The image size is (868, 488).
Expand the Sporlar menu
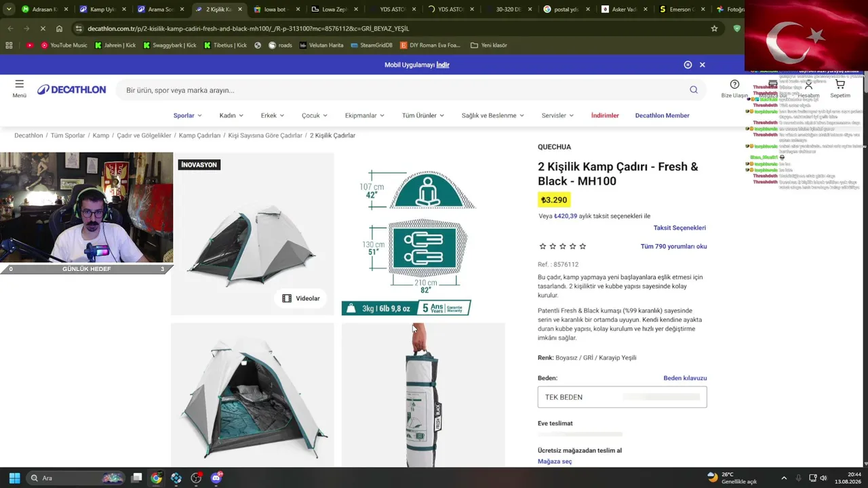click(188, 115)
